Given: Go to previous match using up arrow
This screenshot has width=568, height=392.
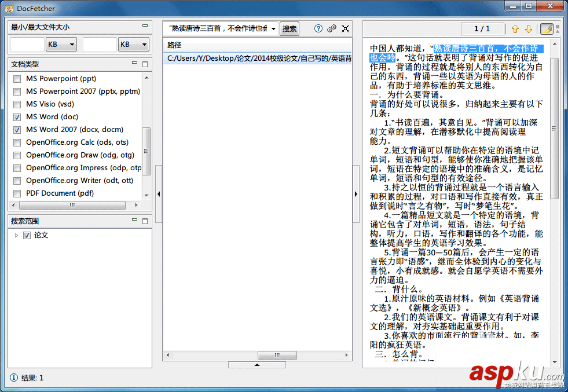Looking at the screenshot, I should (x=515, y=28).
